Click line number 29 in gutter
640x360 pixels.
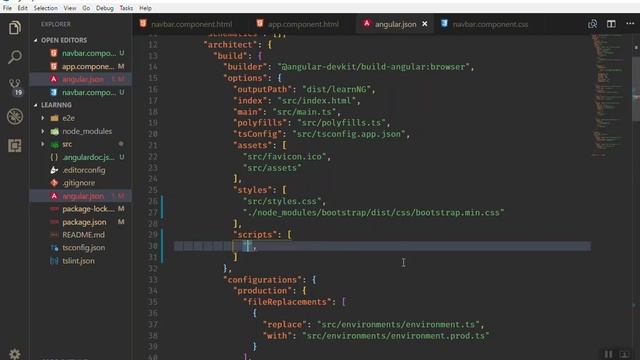tap(153, 235)
